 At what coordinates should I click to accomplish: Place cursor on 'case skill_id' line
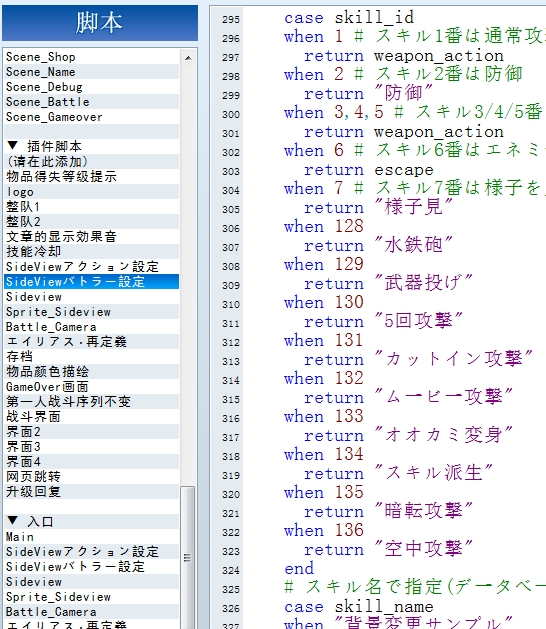pos(348,18)
